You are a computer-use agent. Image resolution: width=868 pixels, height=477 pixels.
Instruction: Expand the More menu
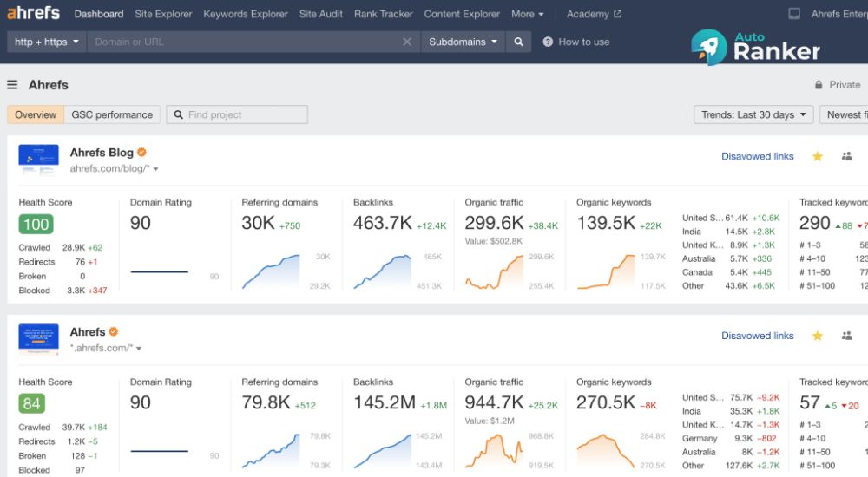[527, 14]
